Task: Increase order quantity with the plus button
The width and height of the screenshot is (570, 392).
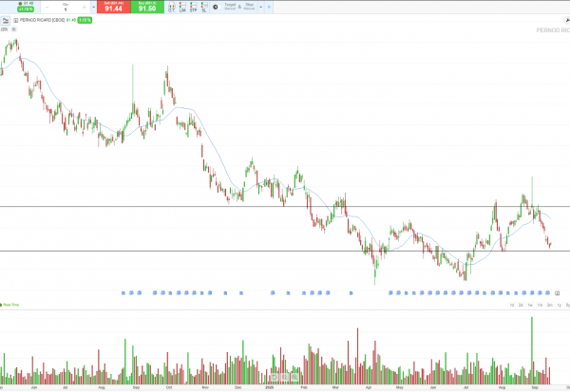Action: coord(90,9)
